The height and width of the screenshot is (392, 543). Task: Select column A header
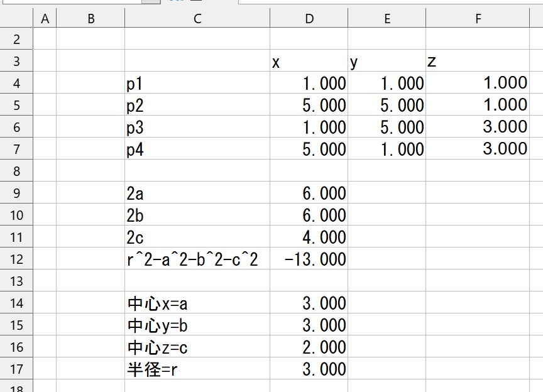click(45, 18)
